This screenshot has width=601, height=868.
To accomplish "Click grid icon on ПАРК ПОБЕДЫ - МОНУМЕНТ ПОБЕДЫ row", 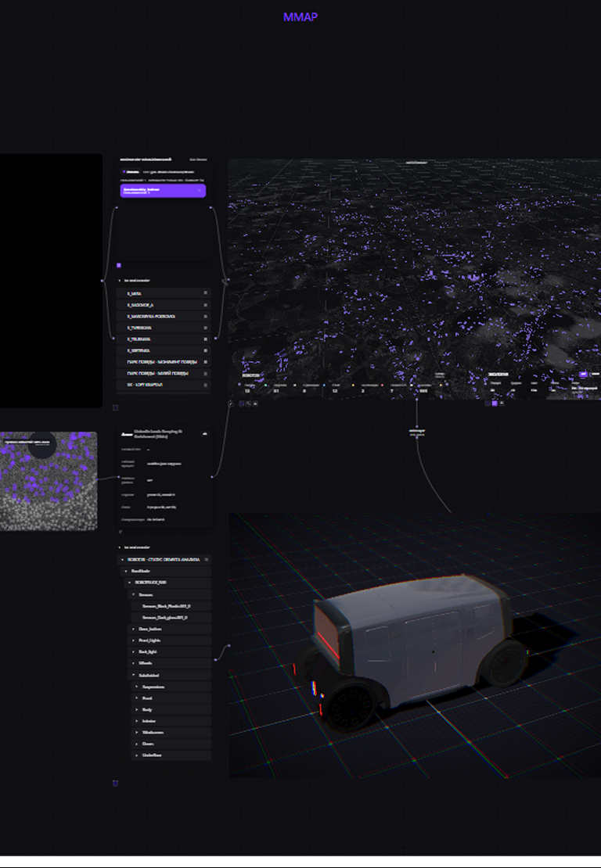I will pyautogui.click(x=206, y=362).
